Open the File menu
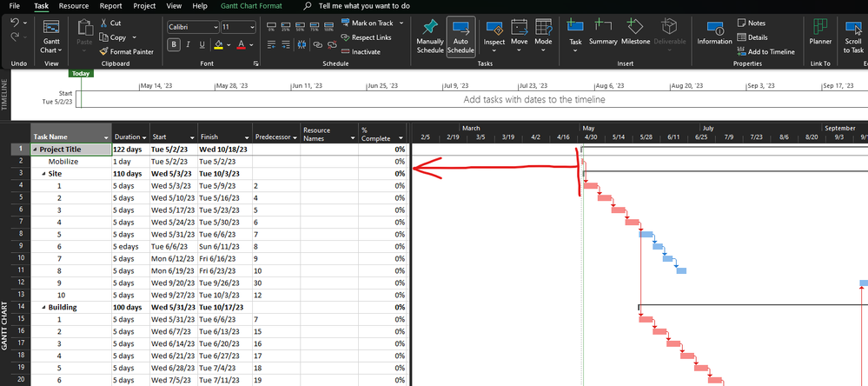 15,6
